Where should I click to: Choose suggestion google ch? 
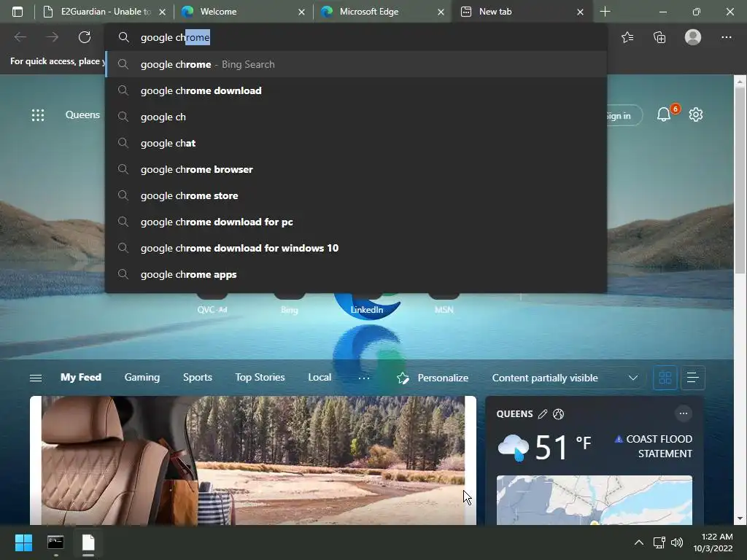pyautogui.click(x=356, y=117)
